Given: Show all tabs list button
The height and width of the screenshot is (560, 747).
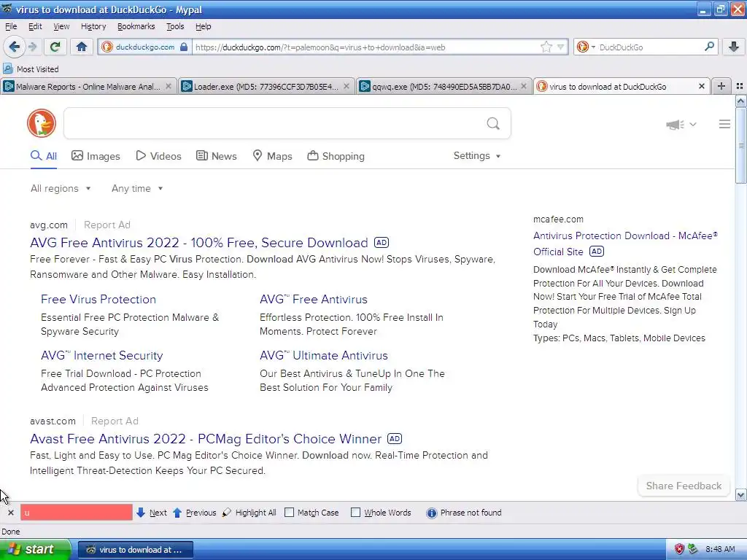Looking at the screenshot, I should click(740, 86).
